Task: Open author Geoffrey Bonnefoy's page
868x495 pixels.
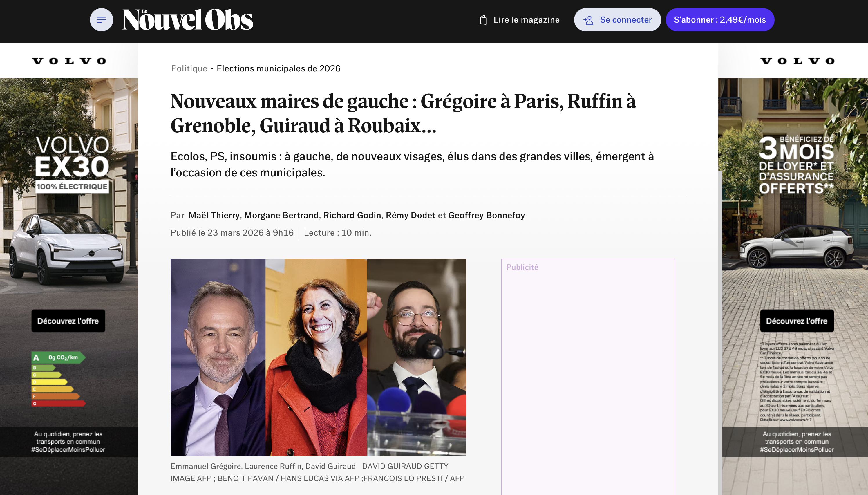Action: 486,215
